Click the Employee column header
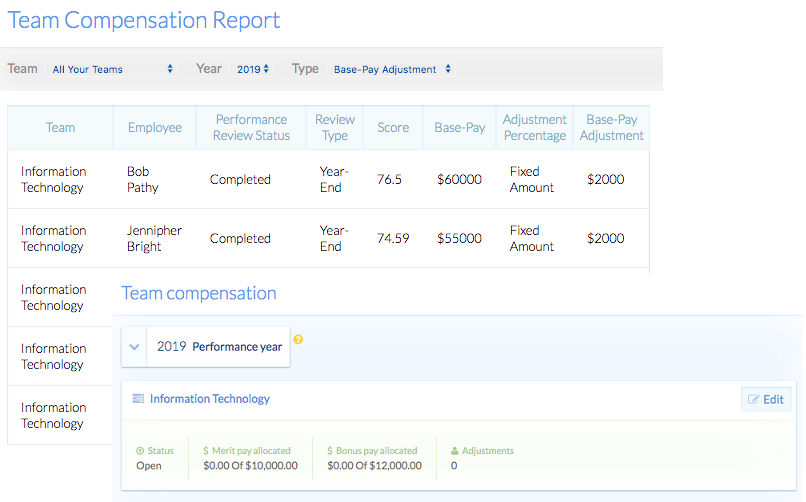 tap(155, 128)
